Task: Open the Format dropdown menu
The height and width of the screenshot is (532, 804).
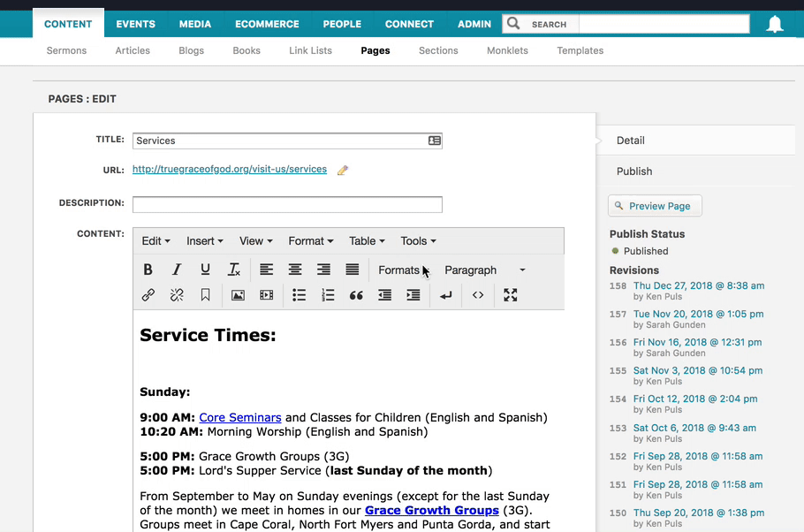Action: (x=311, y=241)
